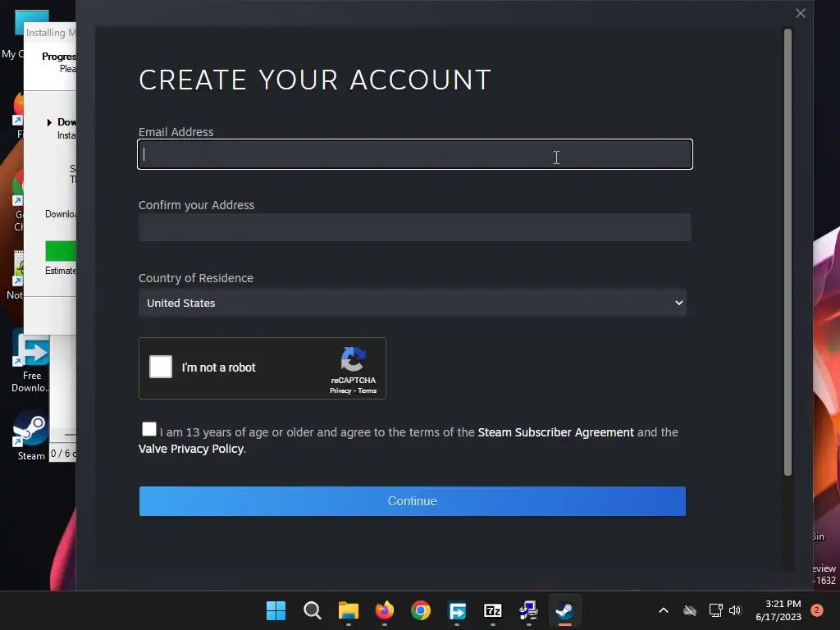Click the Email Address input field
The height and width of the screenshot is (630, 840).
pyautogui.click(x=414, y=154)
